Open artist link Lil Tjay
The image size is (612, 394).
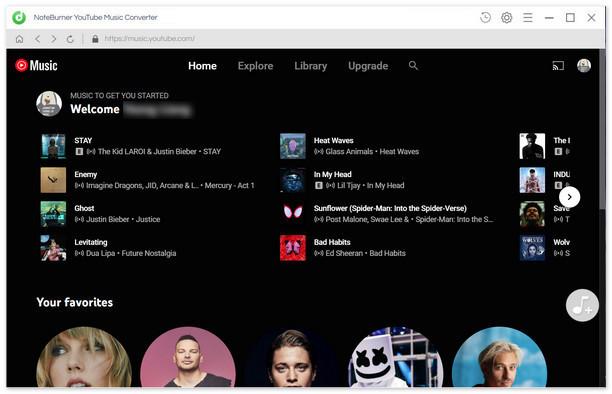pyautogui.click(x=349, y=185)
